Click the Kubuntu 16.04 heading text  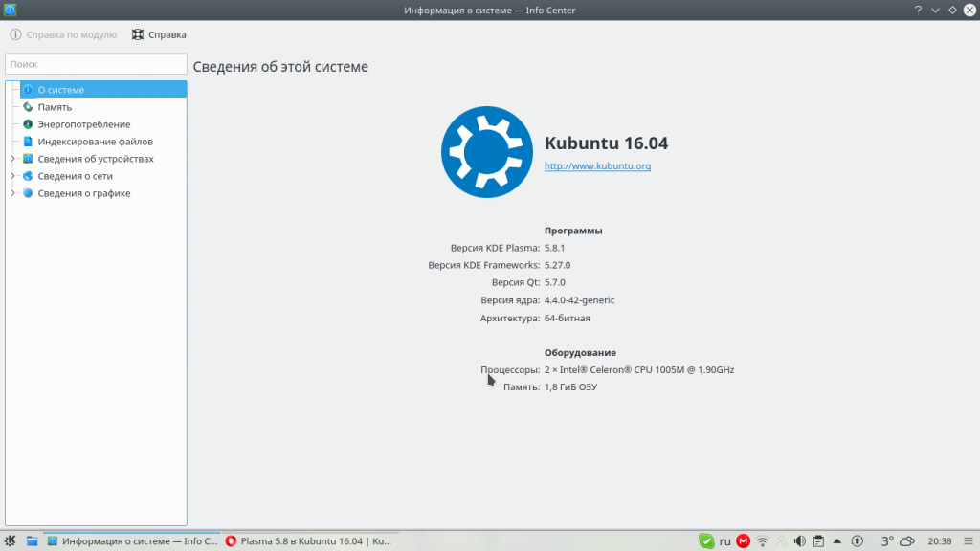(606, 143)
